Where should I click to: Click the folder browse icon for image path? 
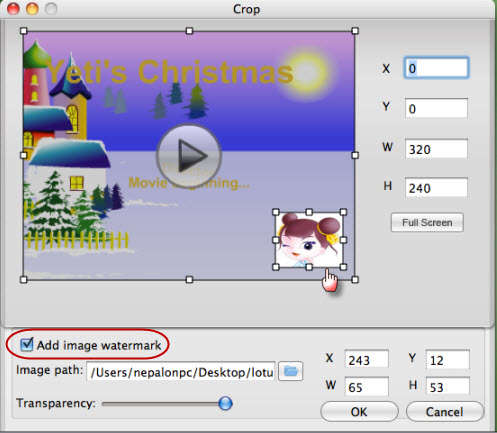290,371
